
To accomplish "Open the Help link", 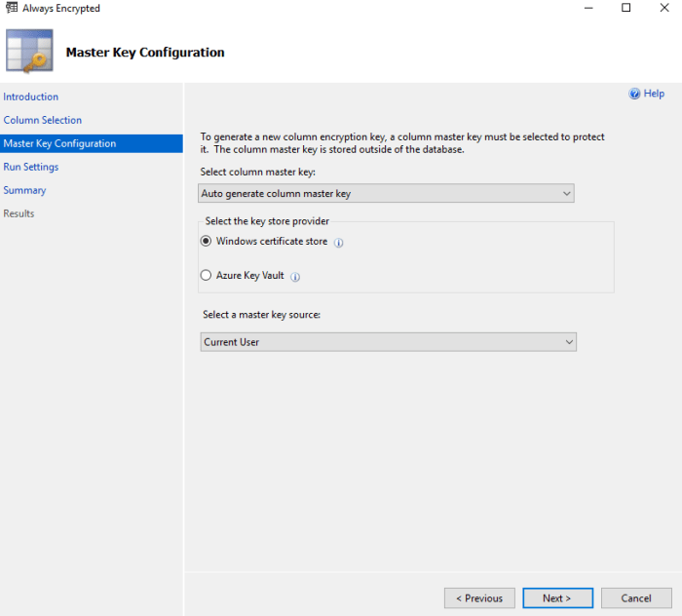I will coord(654,94).
